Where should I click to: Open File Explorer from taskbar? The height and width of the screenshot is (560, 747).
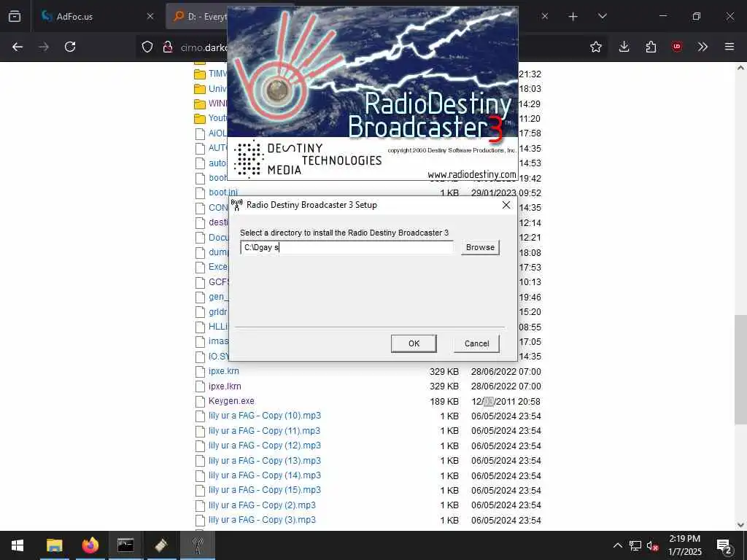click(x=54, y=545)
